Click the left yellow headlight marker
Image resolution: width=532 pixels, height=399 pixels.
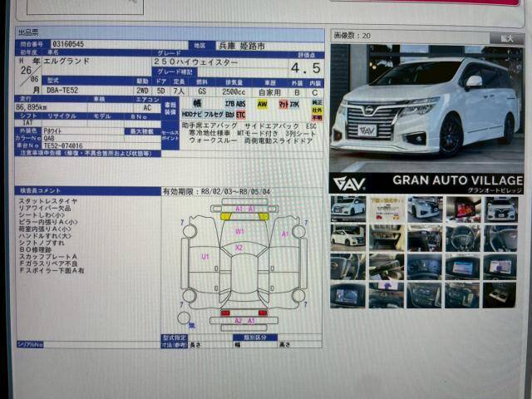click(x=225, y=216)
